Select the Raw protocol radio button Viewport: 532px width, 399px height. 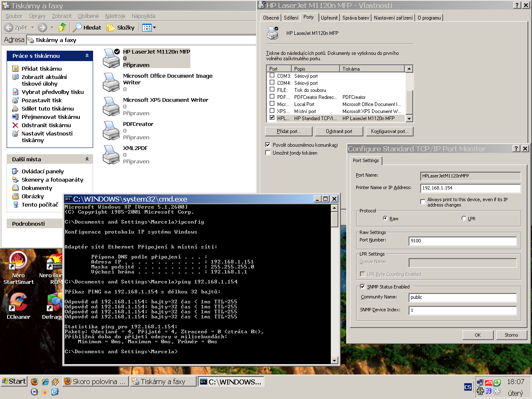(x=385, y=218)
